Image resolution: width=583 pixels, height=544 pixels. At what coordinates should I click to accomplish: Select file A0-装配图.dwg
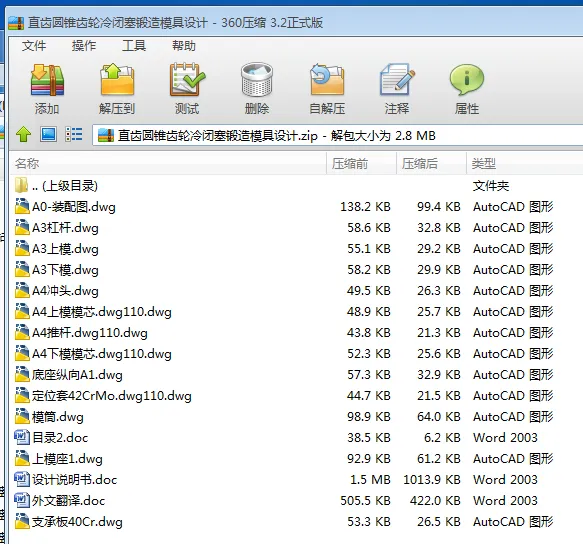(x=296, y=206)
